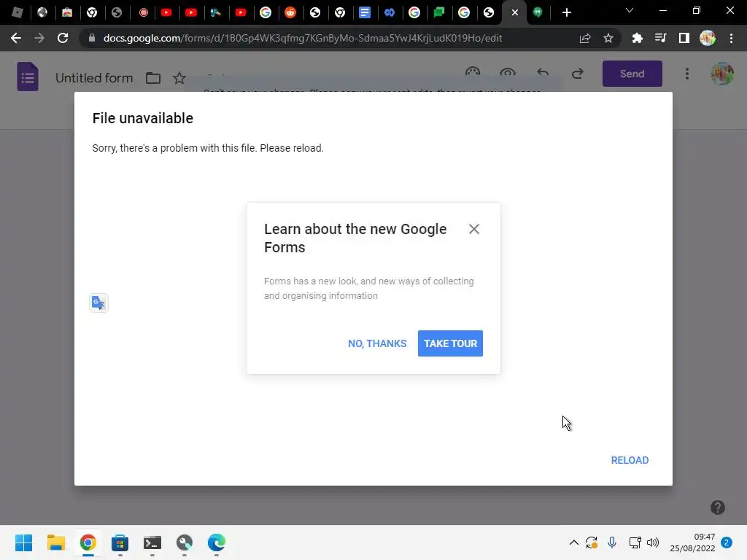Expand the tab search chevron

[629, 10]
